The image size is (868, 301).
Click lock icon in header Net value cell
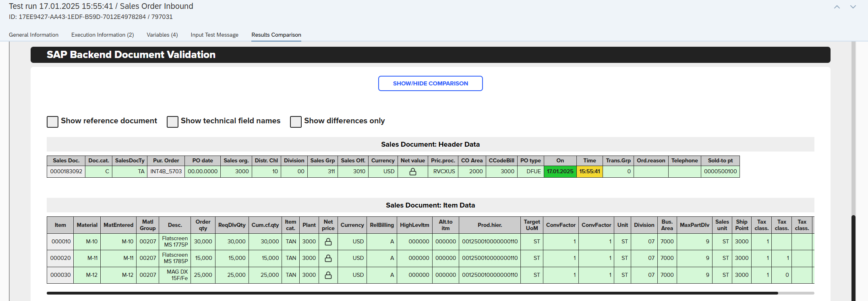pyautogui.click(x=412, y=172)
